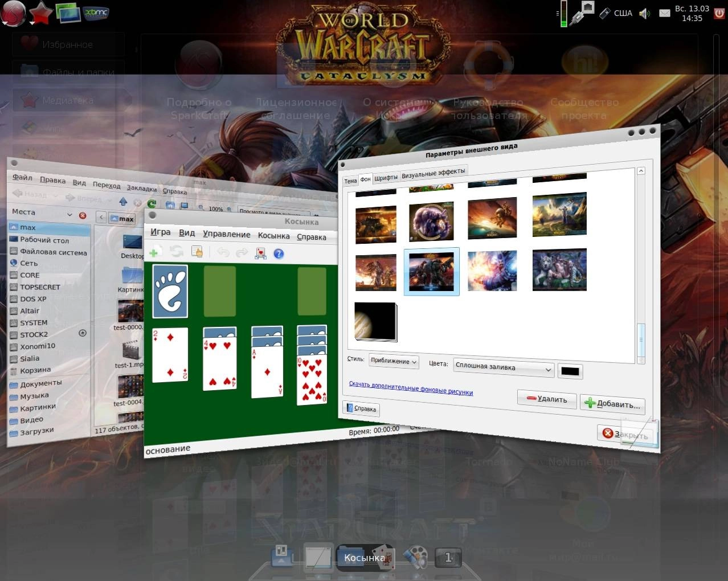Viewport: 728px width, 581px height.
Task: Start a new game in Косынка toolbar
Action: [x=154, y=252]
